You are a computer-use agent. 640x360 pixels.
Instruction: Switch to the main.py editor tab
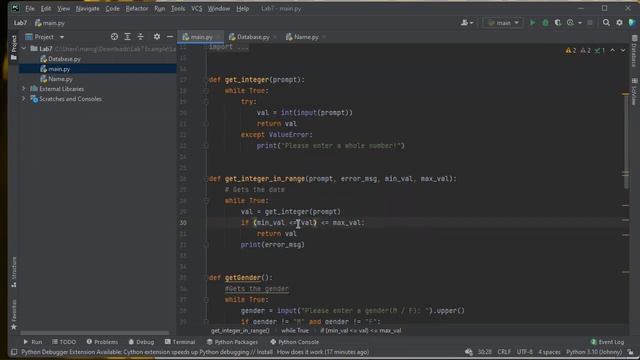click(x=201, y=37)
